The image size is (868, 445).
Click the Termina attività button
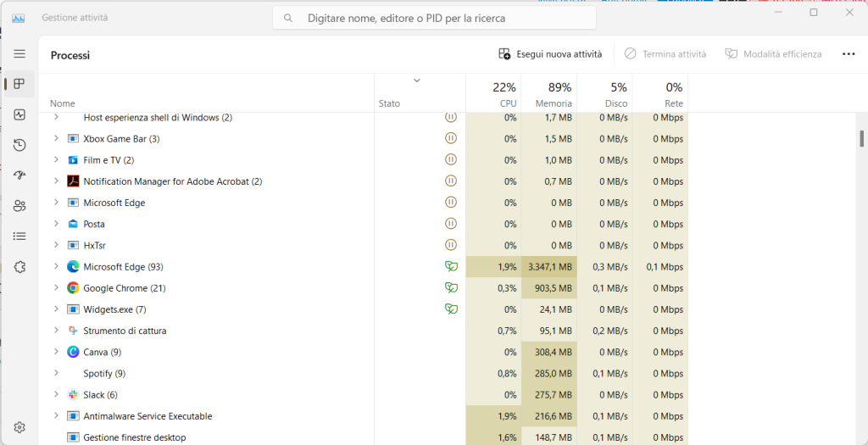[665, 54]
